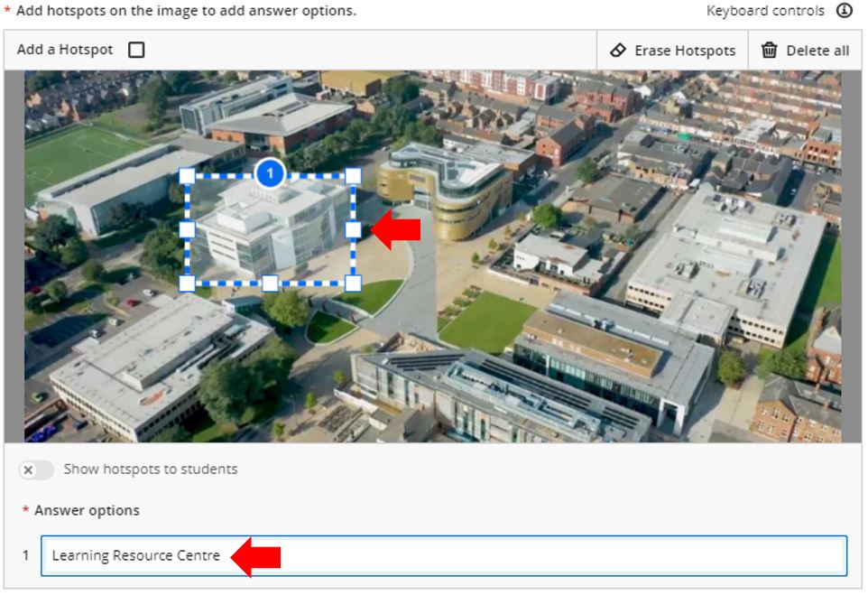Click the left-middle hotspot resize handle
The image size is (868, 595).
pyautogui.click(x=187, y=229)
